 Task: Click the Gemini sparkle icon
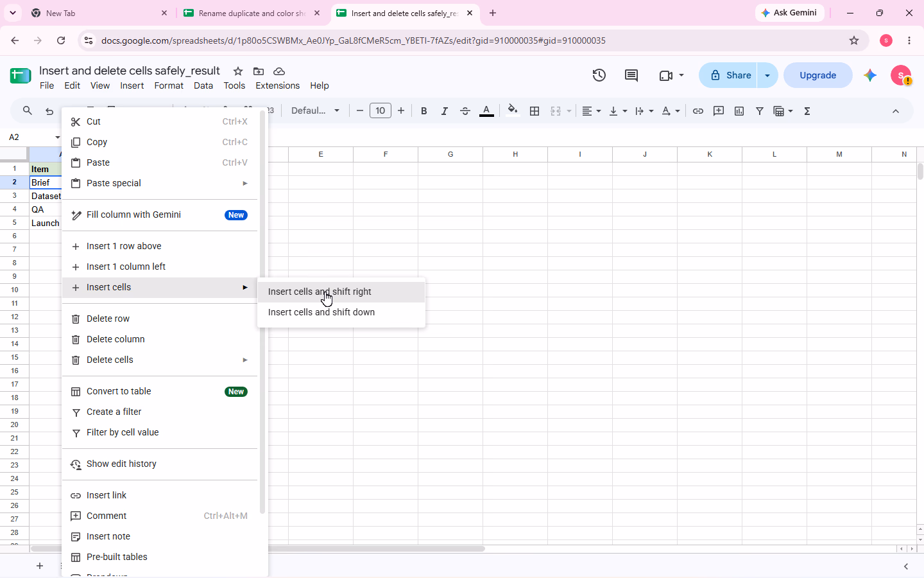click(870, 75)
